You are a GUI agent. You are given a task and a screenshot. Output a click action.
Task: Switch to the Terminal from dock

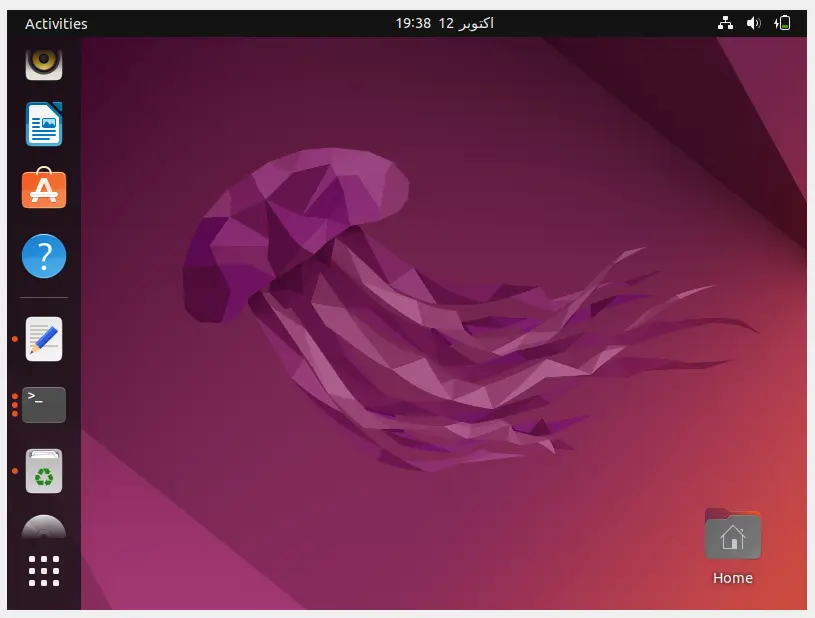click(x=44, y=405)
